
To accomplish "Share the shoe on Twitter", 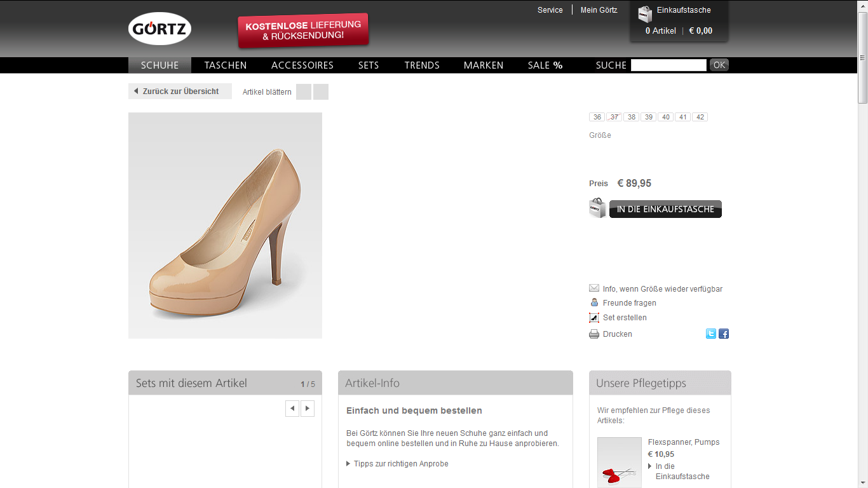I will pyautogui.click(x=711, y=334).
